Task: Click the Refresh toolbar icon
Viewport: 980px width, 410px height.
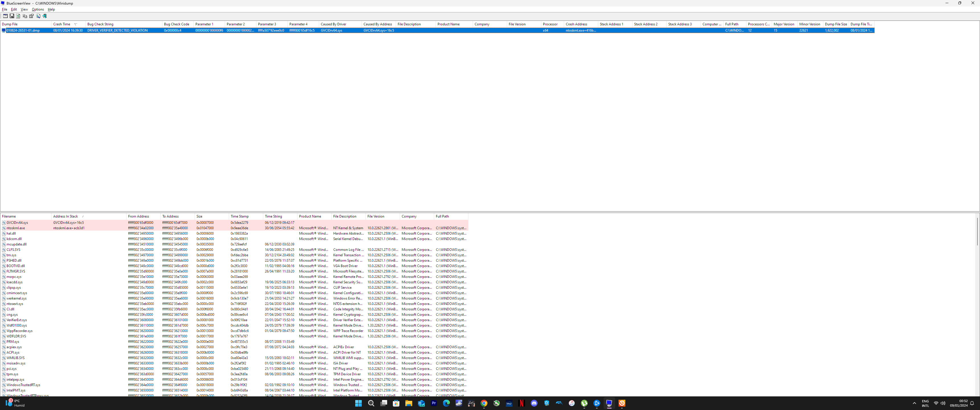Action: 18,16
